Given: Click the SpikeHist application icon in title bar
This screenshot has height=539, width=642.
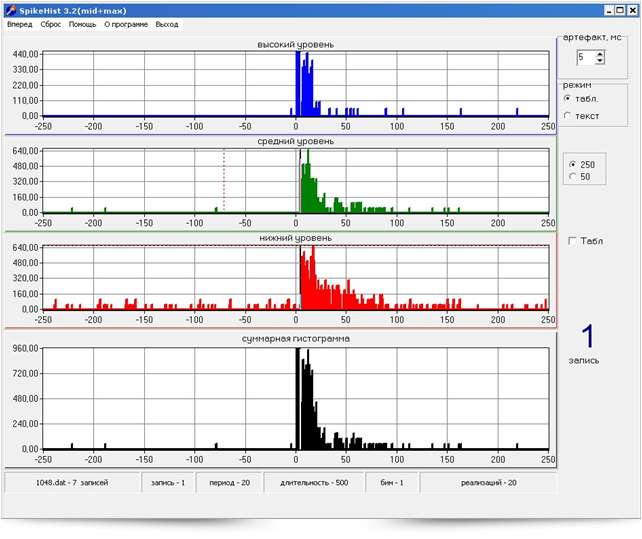Looking at the screenshot, I should click(x=9, y=9).
